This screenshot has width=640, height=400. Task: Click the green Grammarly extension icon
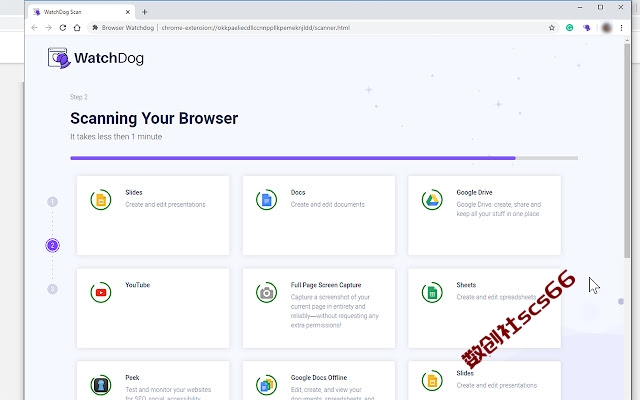click(569, 28)
